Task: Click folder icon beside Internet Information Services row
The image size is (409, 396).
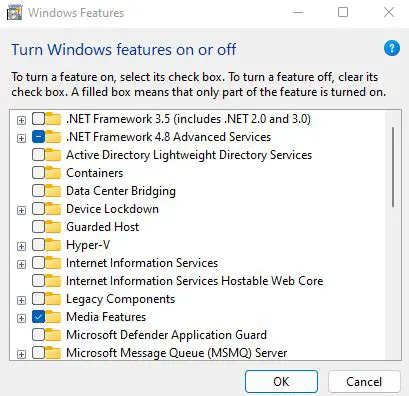Action: 53,263
